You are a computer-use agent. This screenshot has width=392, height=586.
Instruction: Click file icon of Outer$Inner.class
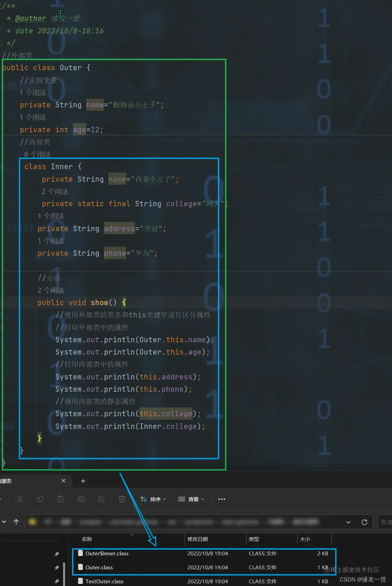tap(80, 553)
